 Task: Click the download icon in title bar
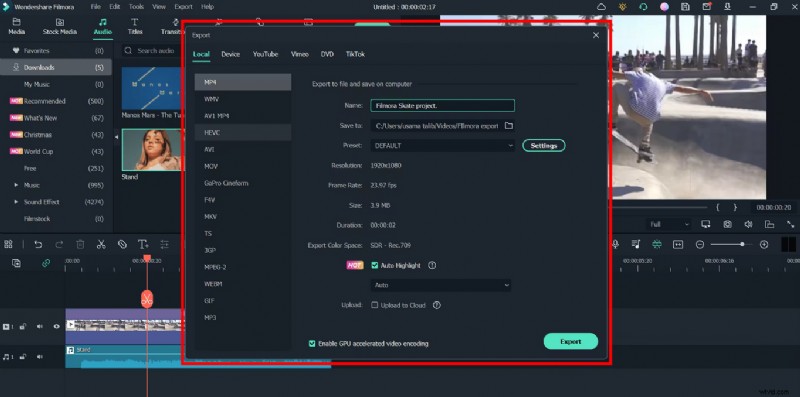pyautogui.click(x=727, y=7)
